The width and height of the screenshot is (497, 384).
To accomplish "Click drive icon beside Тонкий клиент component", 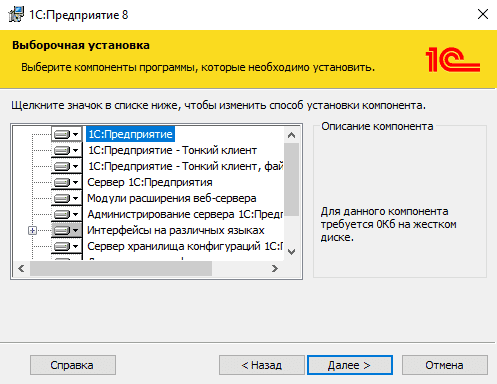I will point(66,150).
